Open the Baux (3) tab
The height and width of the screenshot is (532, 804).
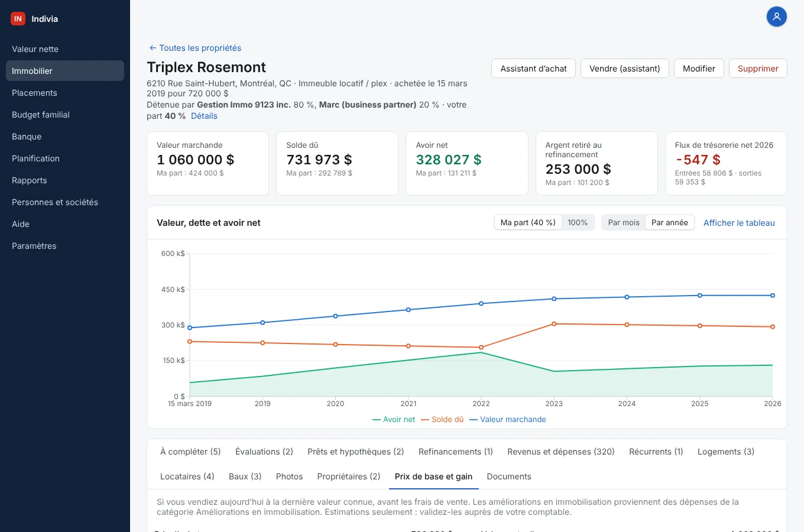pyautogui.click(x=245, y=476)
